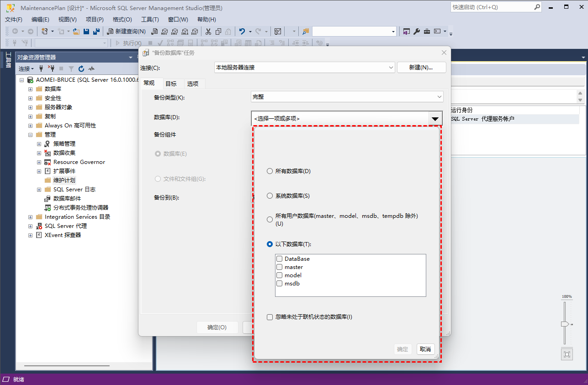Image resolution: width=588 pixels, height=385 pixels.
Task: Click the 新建查询(N) button
Action: pos(126,32)
